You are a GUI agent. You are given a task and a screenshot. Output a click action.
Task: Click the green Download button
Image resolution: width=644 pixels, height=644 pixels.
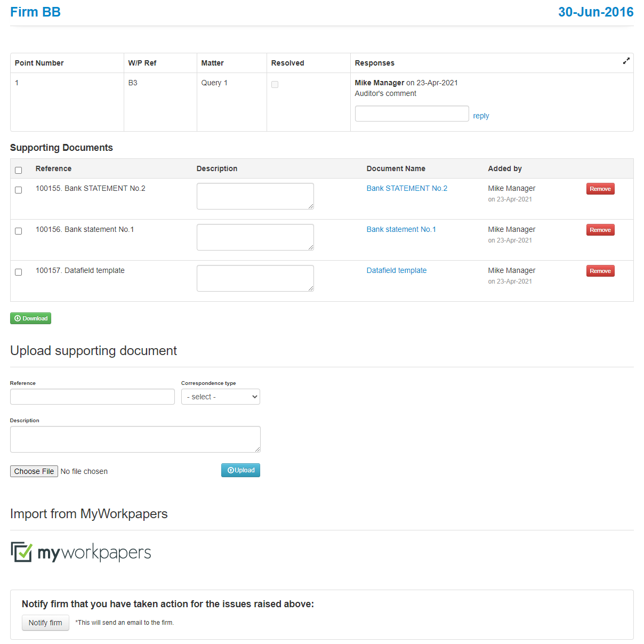(x=31, y=318)
